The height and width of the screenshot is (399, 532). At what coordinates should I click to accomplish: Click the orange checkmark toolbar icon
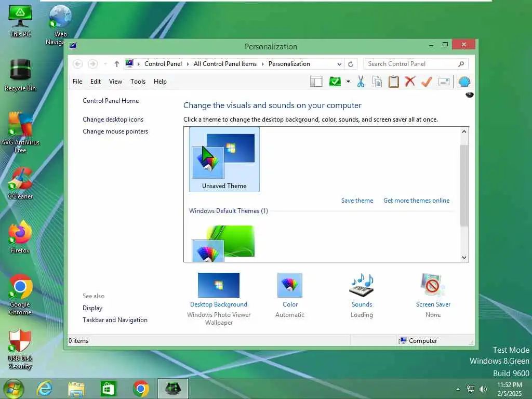[x=427, y=82]
